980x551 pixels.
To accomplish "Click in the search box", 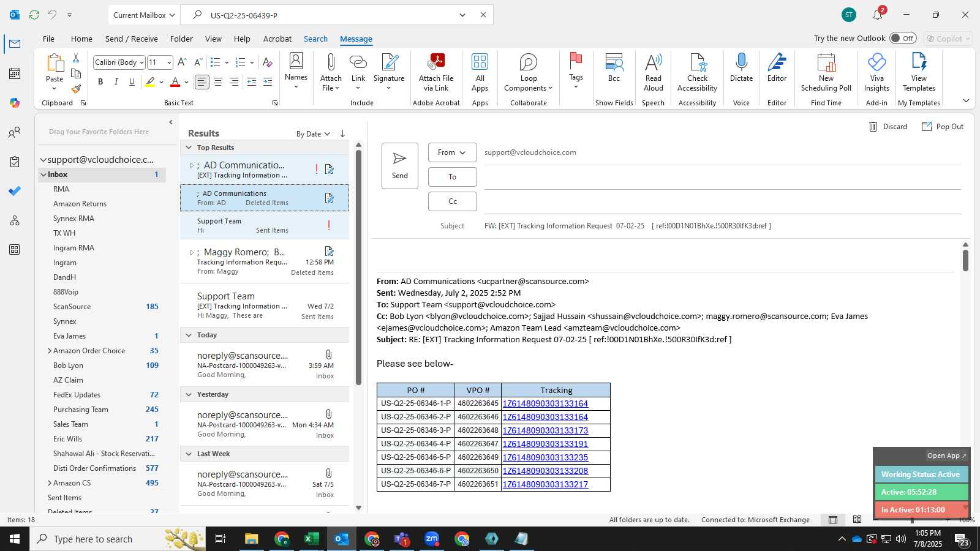I will tap(331, 15).
